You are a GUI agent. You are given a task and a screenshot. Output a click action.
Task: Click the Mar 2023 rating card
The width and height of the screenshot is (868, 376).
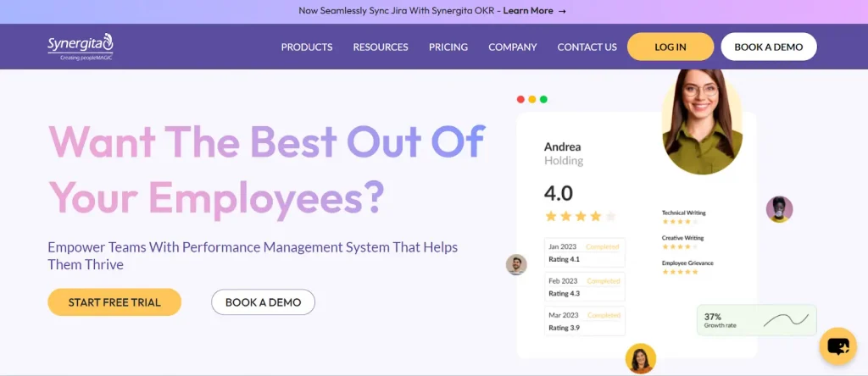click(x=584, y=321)
